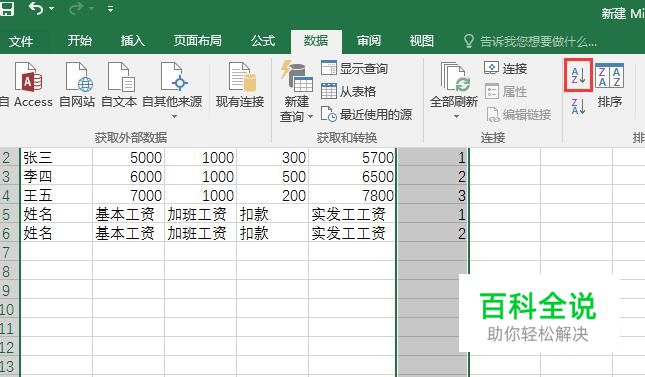645x377 pixels.
Task: Click the Redo icon
Action: click(76, 8)
